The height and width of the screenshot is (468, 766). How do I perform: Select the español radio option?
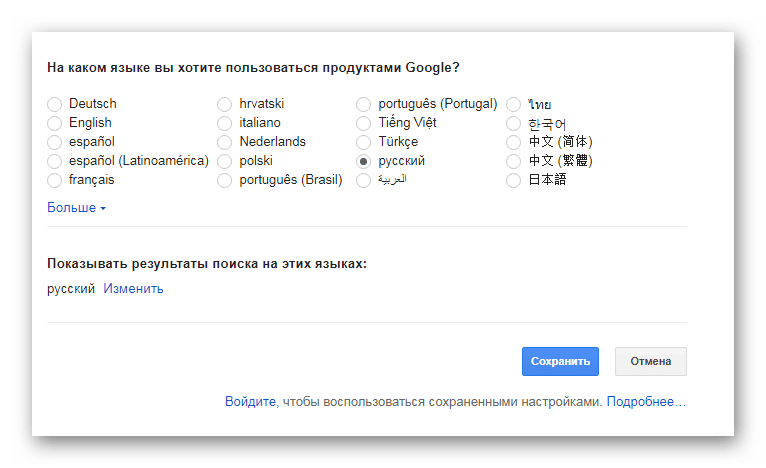coord(54,142)
